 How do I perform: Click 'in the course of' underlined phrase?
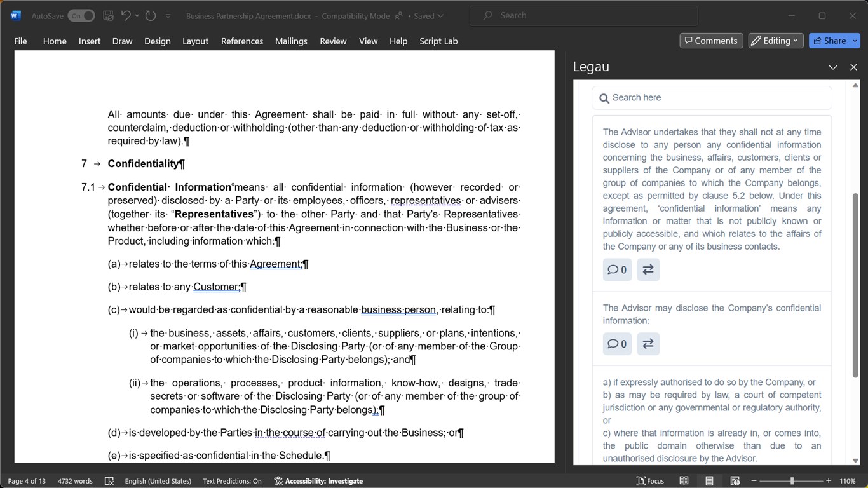(x=290, y=433)
